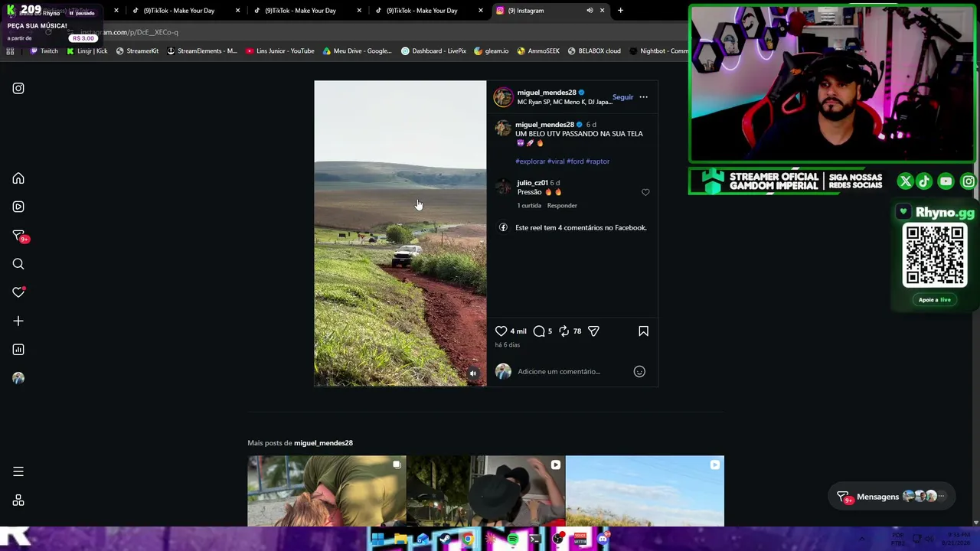
Task: Open Facebook comments notice for this reel
Action: (x=580, y=227)
